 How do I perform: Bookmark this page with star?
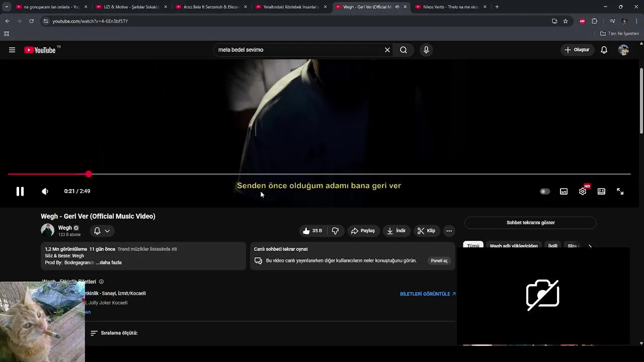click(566, 21)
